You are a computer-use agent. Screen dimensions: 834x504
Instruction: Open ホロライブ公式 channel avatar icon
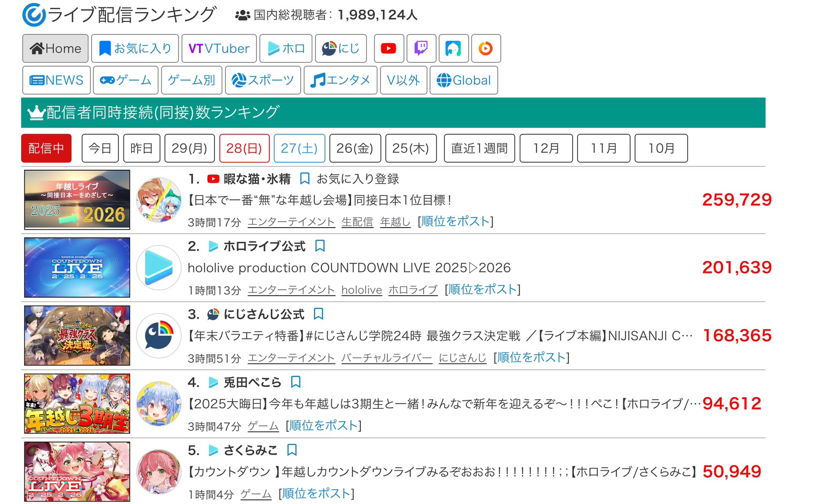pos(158,267)
